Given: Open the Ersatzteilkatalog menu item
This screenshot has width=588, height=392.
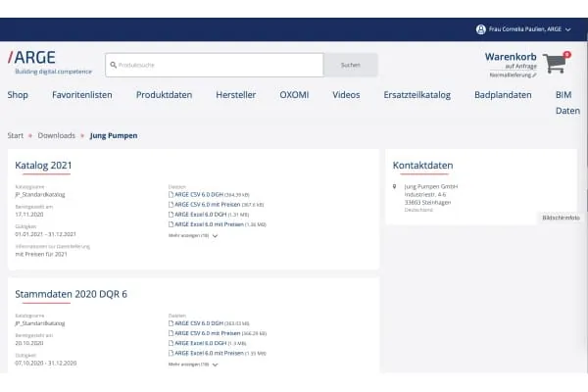Looking at the screenshot, I should click(416, 95).
